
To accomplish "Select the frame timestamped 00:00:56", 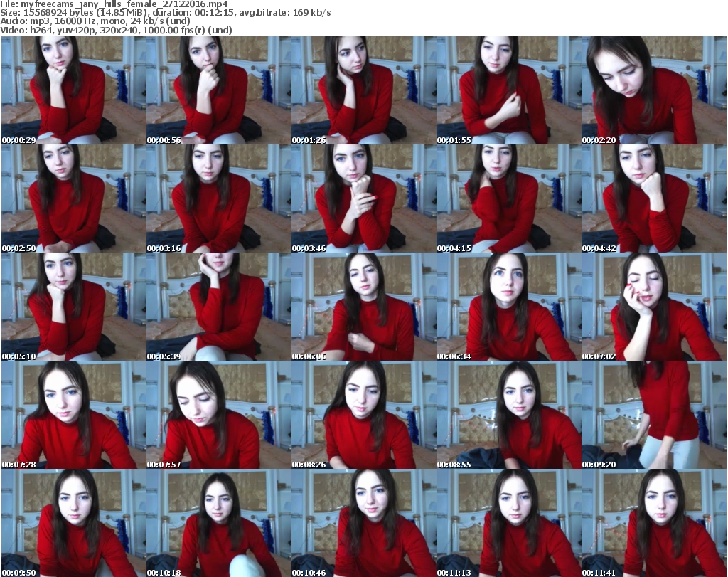I will (x=219, y=90).
